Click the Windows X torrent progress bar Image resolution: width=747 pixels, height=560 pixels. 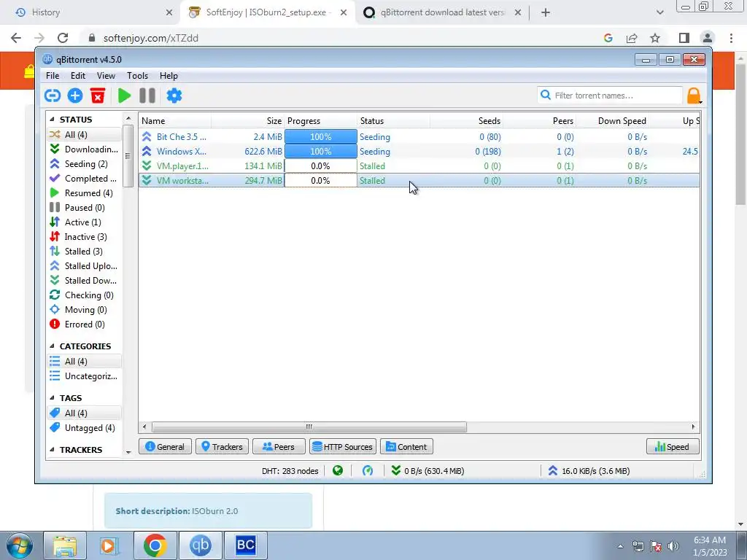(321, 152)
